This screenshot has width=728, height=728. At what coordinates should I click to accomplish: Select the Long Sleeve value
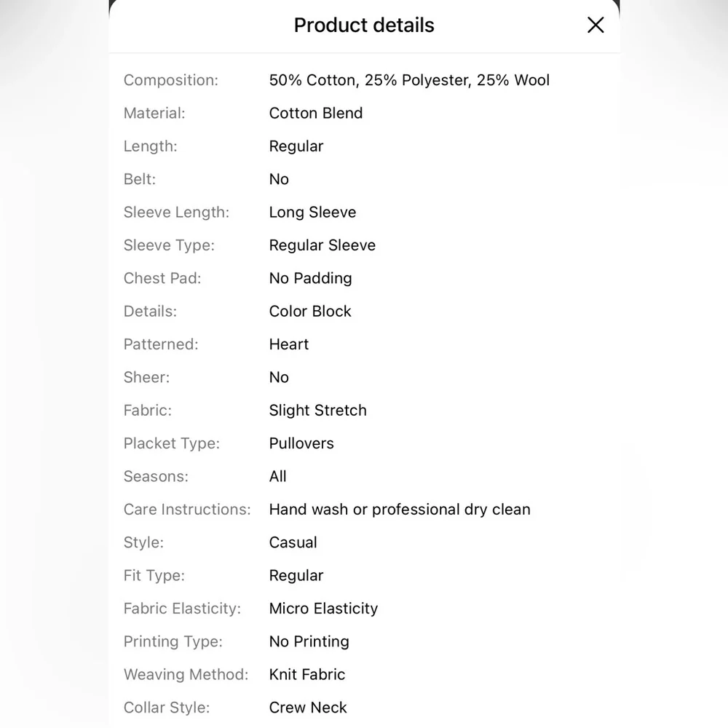[x=312, y=212]
